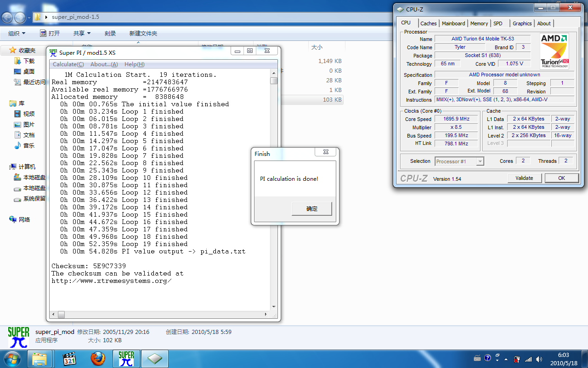Switch to CPU-Z via its taskbar icon
The width and height of the screenshot is (588, 368).
(155, 359)
